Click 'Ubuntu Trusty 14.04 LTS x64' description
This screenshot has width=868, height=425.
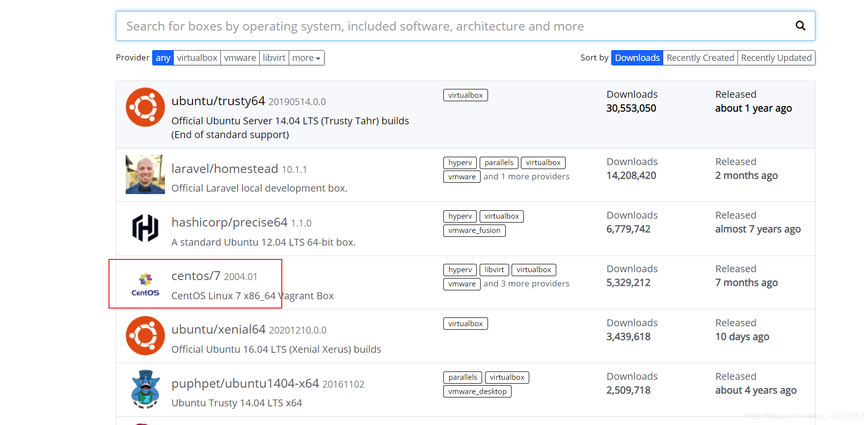[237, 403]
